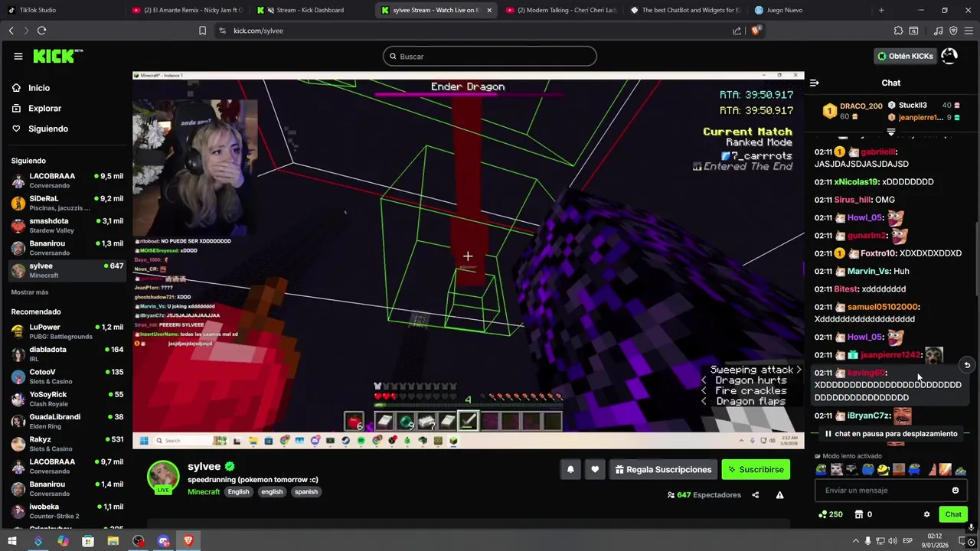Click the green Suscribirse button
The width and height of the screenshot is (980, 551).
(x=756, y=469)
